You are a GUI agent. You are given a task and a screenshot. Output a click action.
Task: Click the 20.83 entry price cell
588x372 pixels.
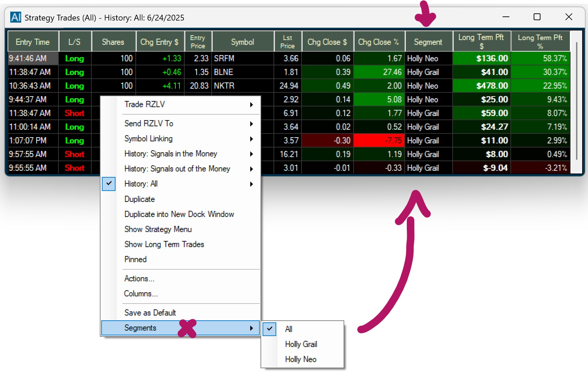click(x=198, y=86)
